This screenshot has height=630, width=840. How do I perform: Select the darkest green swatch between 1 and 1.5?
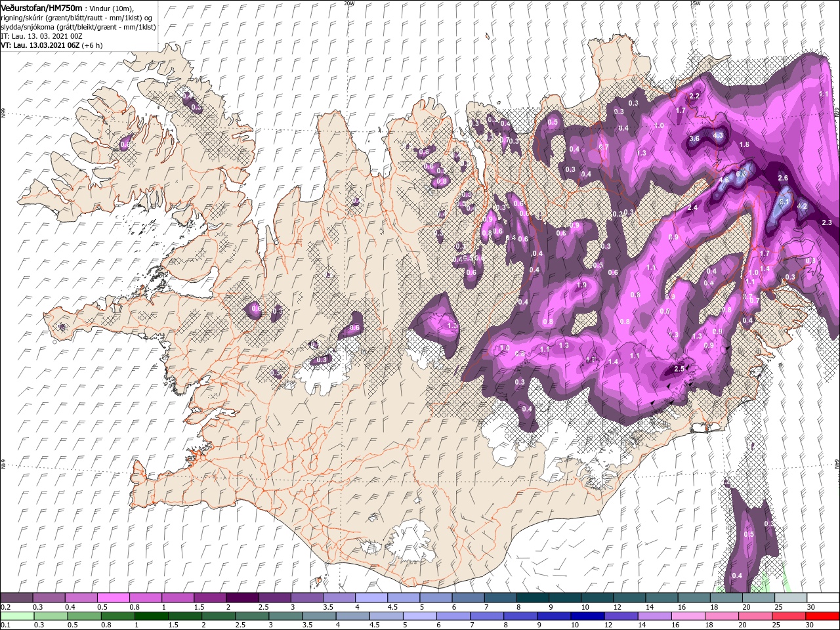151,616
